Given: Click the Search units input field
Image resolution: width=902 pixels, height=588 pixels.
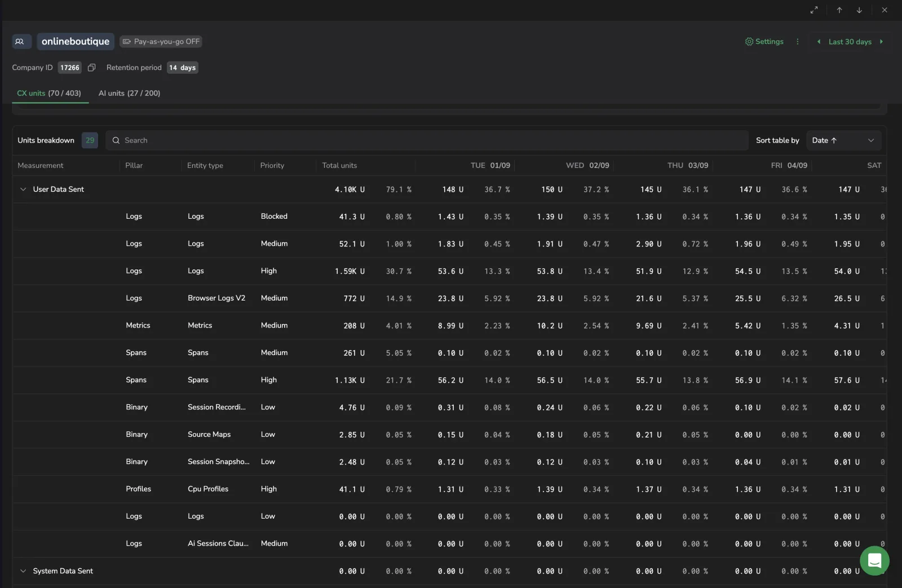Looking at the screenshot, I should (x=427, y=140).
